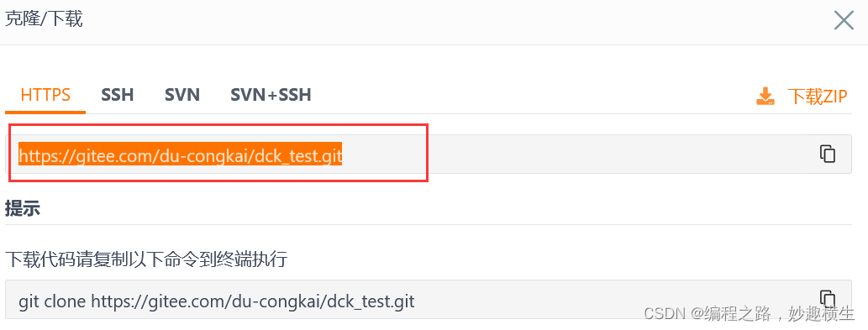Click the 下载代码请复制以下命令到终端执行 instruction text
The image size is (868, 330).
point(146,259)
